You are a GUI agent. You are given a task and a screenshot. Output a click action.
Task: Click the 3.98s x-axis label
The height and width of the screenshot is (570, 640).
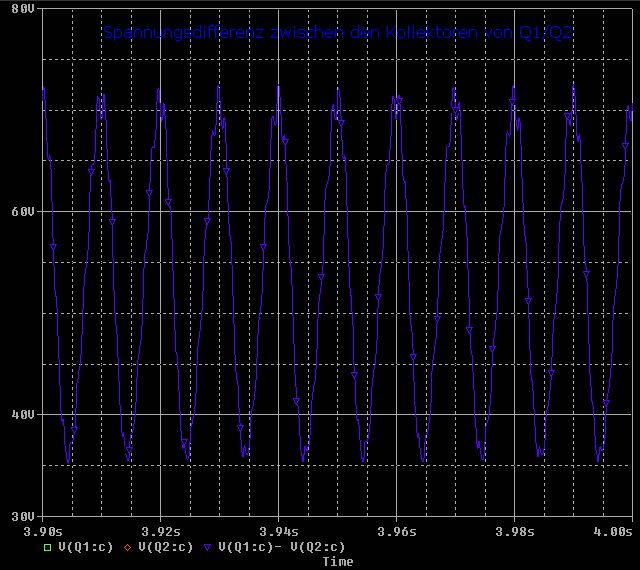click(x=515, y=532)
